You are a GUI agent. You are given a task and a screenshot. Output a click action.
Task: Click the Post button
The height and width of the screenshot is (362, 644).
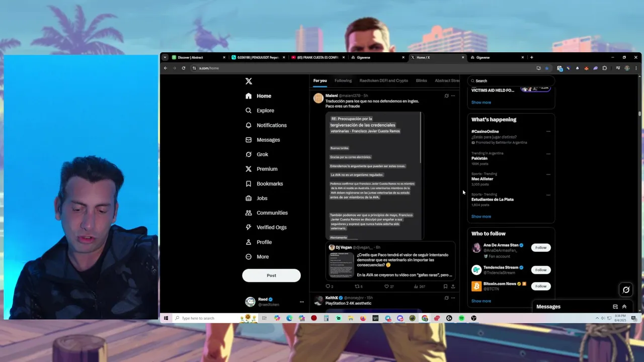point(271,276)
